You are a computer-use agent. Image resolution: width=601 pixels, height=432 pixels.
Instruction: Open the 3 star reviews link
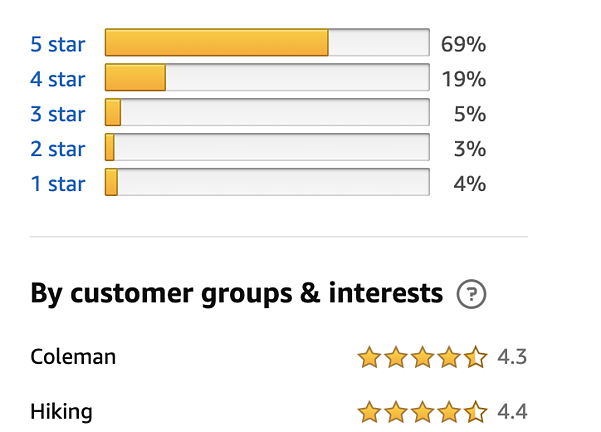click(57, 114)
